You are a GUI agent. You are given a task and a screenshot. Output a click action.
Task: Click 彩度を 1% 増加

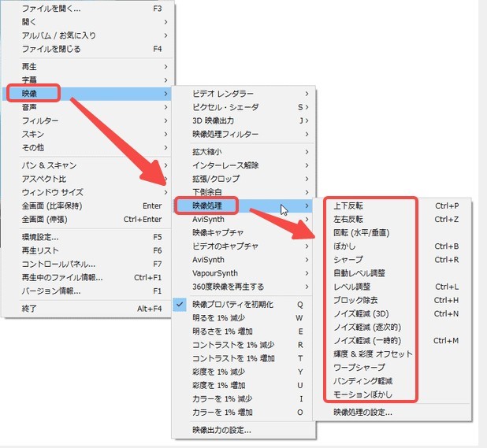[x=243, y=385]
